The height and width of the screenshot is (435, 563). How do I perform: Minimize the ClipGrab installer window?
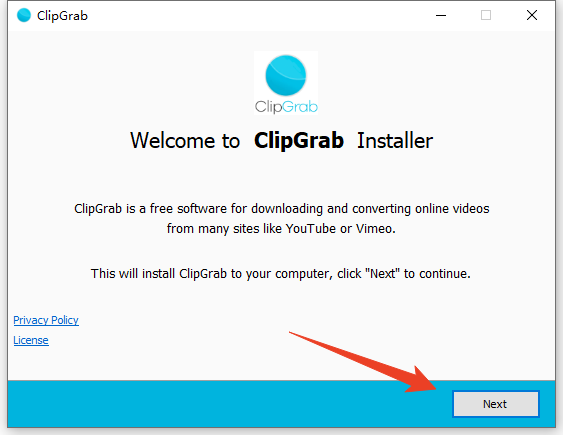(441, 15)
